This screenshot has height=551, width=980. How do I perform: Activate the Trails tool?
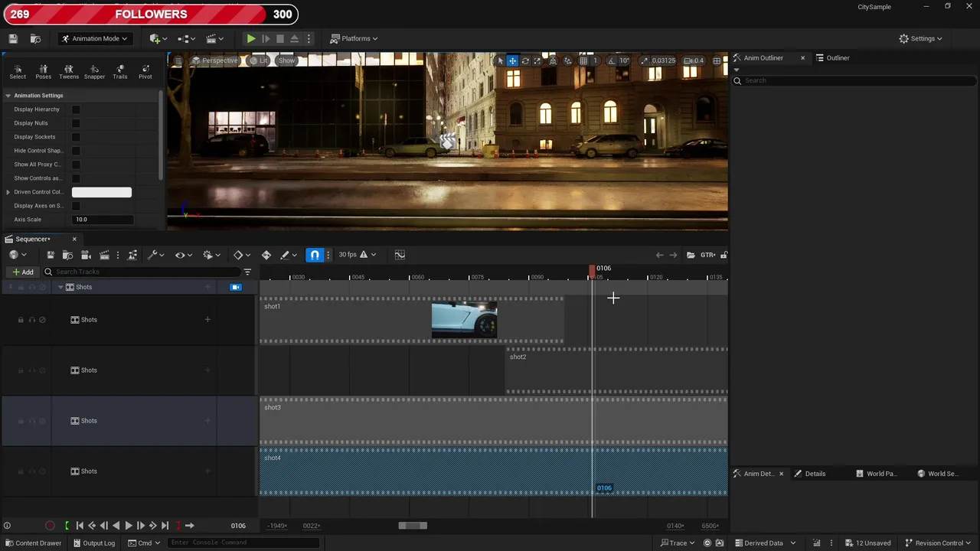point(120,71)
